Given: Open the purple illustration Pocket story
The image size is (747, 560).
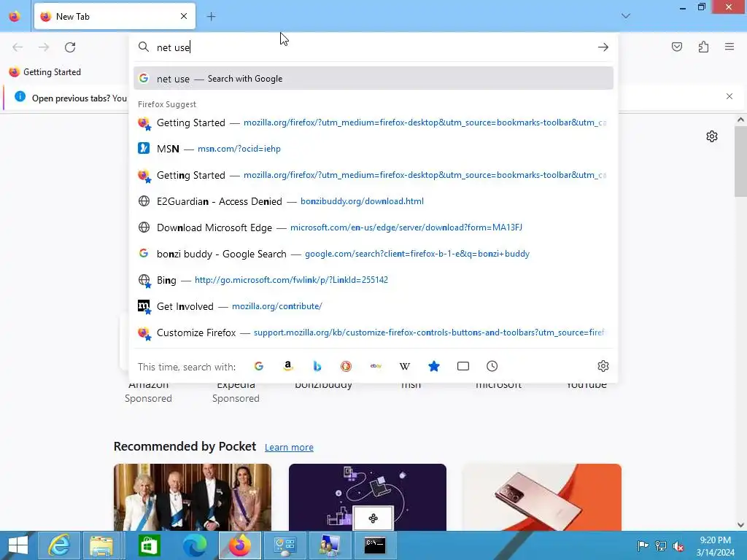Looking at the screenshot, I should click(368, 497).
